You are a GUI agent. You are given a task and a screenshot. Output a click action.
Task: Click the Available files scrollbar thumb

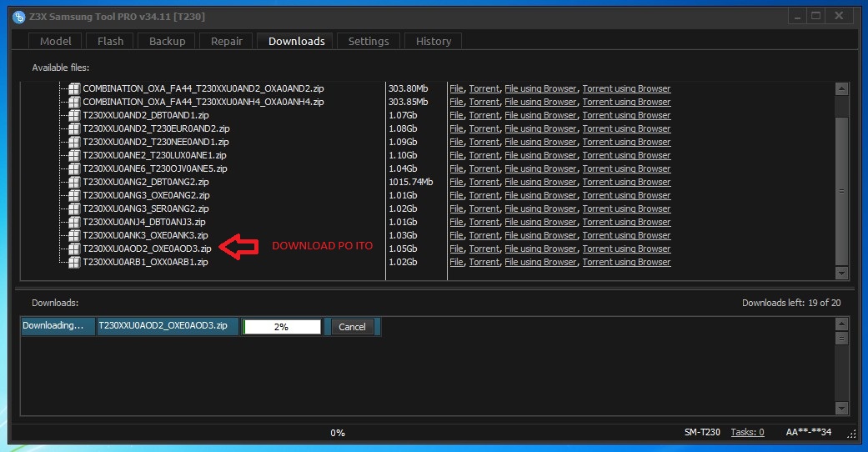pyautogui.click(x=841, y=191)
